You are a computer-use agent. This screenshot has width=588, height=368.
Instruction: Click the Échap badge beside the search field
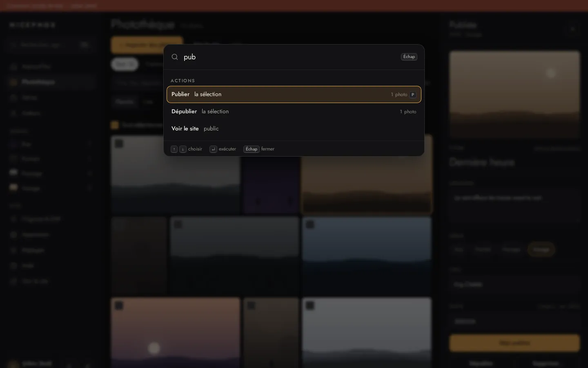pos(409,57)
